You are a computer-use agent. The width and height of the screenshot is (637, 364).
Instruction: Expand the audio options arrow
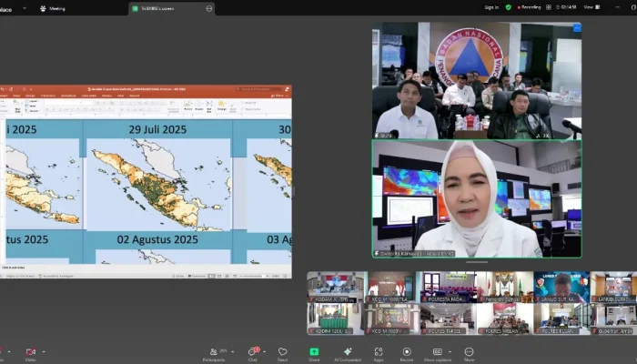click(9, 352)
